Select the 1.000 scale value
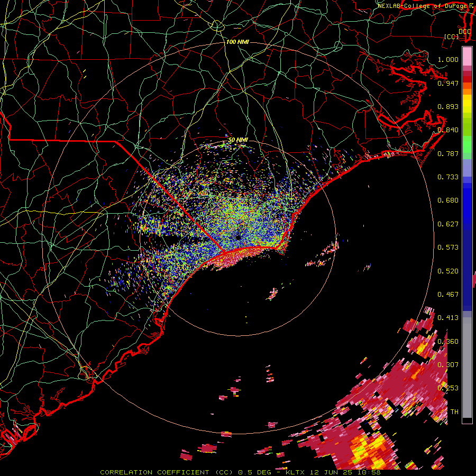The width and height of the screenshot is (476, 476). pos(448,59)
